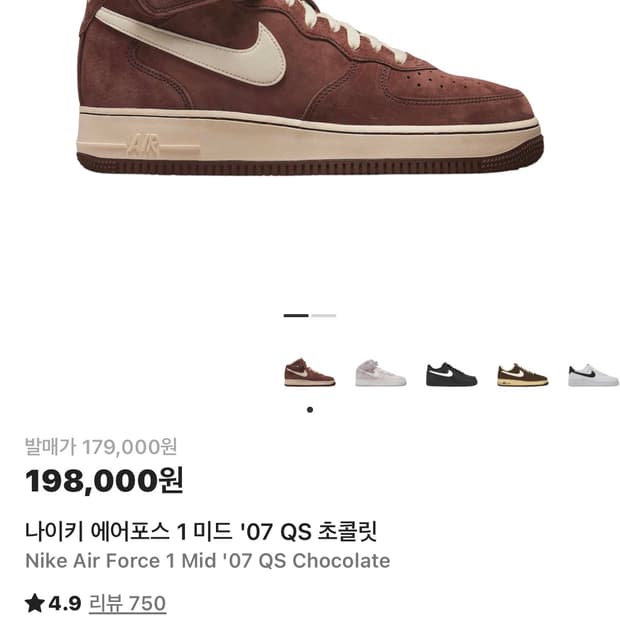Choose the chocolate brown mid colorway thumbnail

tap(310, 373)
